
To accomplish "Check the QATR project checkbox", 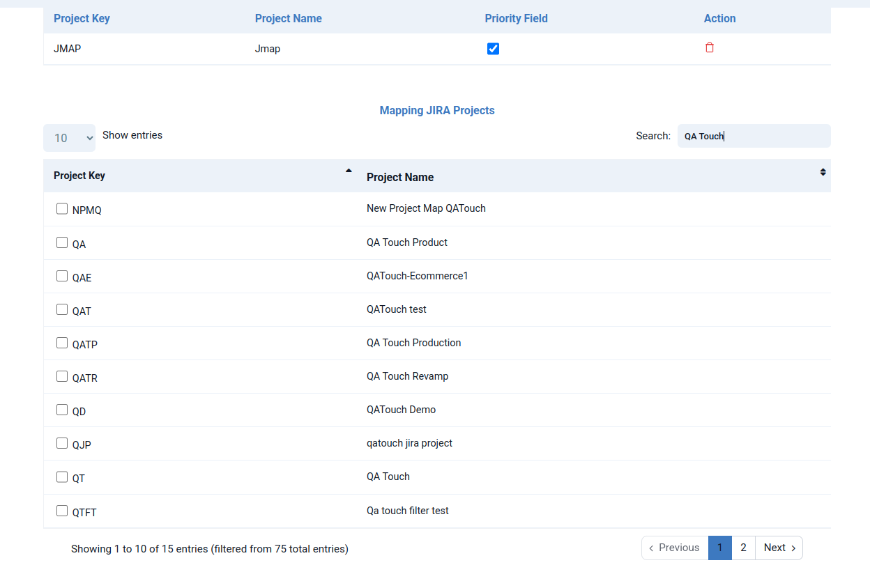I will coord(62,377).
